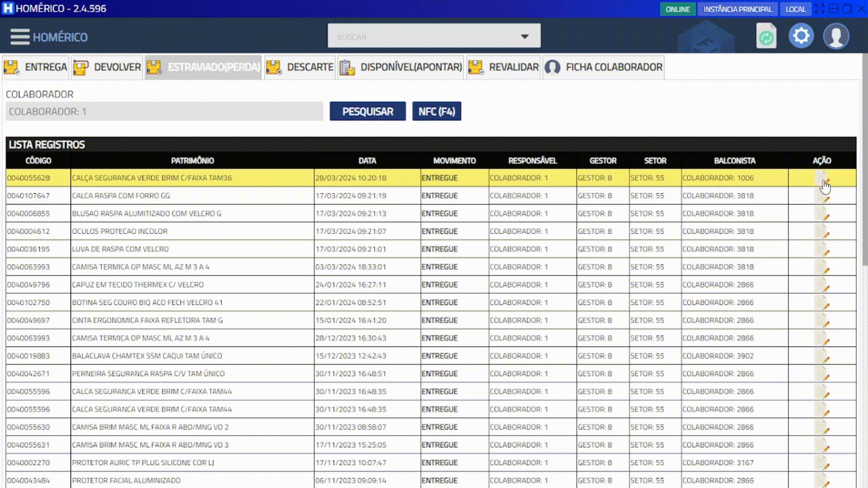
Task: Open settings via gear icon
Action: (x=801, y=36)
